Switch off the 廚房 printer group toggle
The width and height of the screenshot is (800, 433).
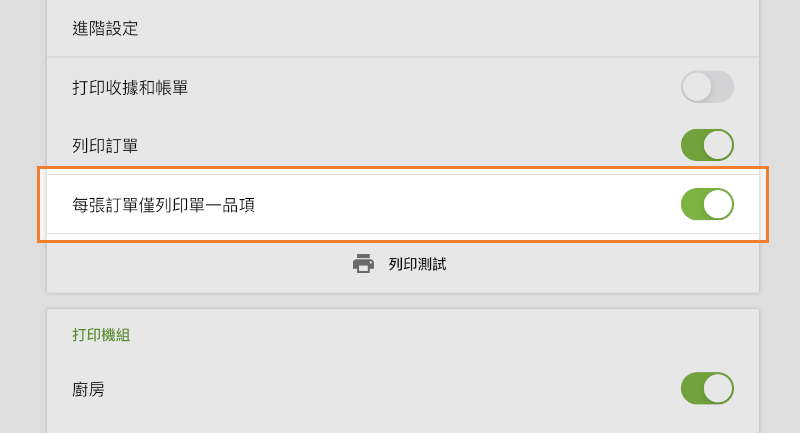(x=707, y=388)
